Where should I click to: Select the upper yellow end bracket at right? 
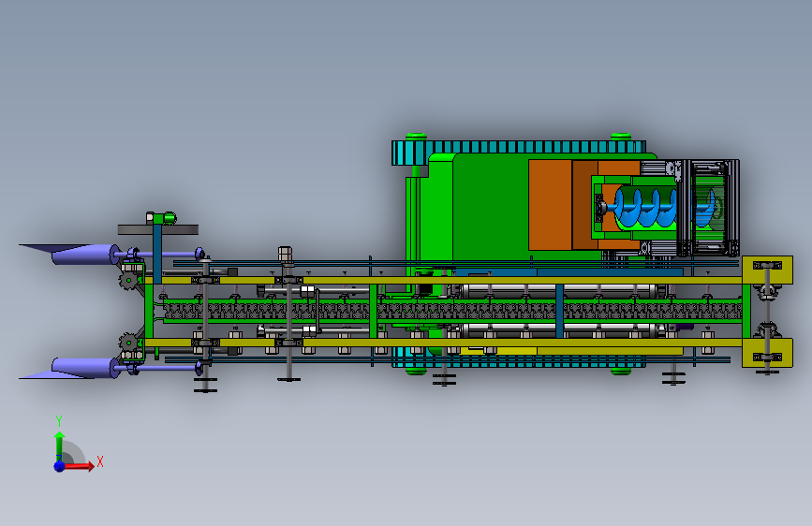[x=767, y=270]
